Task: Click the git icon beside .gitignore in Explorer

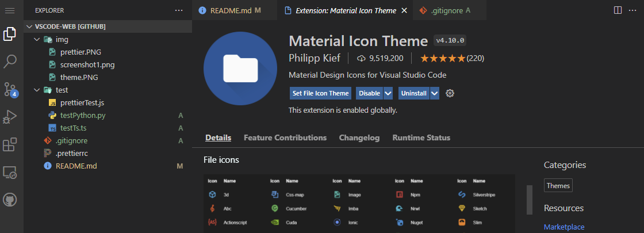Action: 48,140
